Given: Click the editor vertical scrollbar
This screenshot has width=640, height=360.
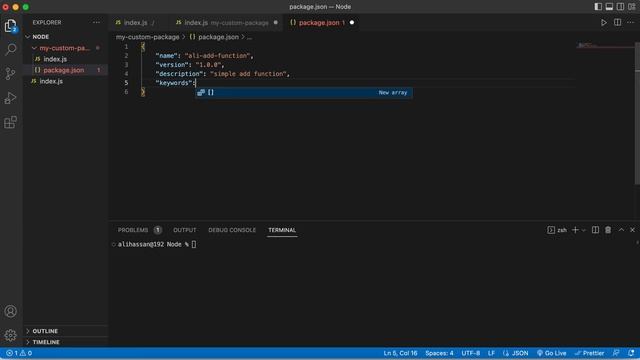Looking at the screenshot, I should [x=637, y=114].
